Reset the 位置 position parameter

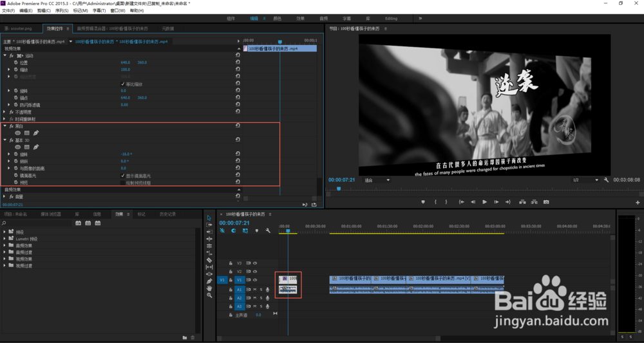pos(238,62)
